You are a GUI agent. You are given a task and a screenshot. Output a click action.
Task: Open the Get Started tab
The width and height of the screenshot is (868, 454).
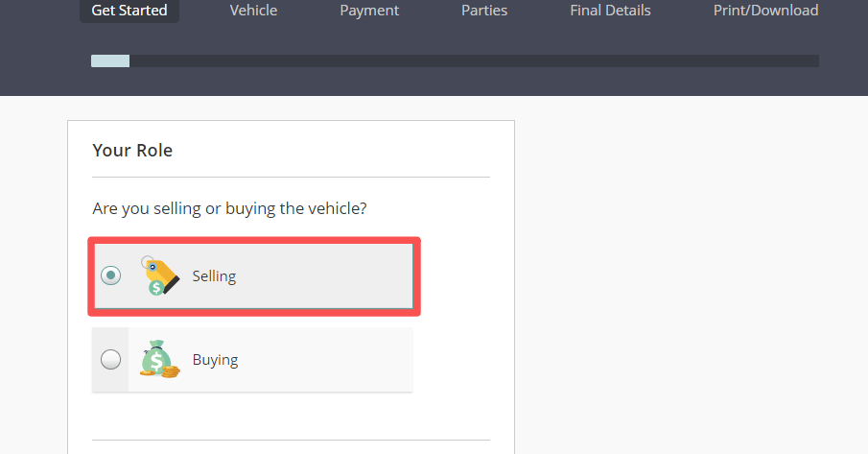[129, 11]
